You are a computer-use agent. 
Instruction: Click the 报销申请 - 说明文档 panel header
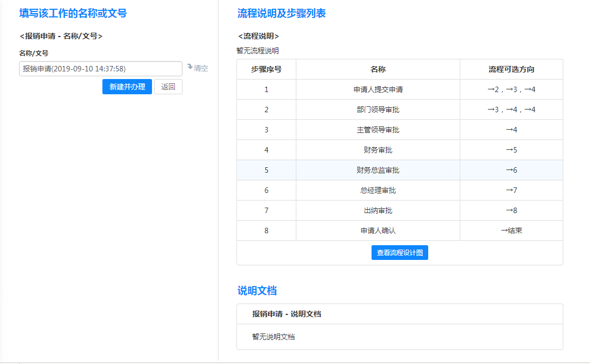click(286, 314)
